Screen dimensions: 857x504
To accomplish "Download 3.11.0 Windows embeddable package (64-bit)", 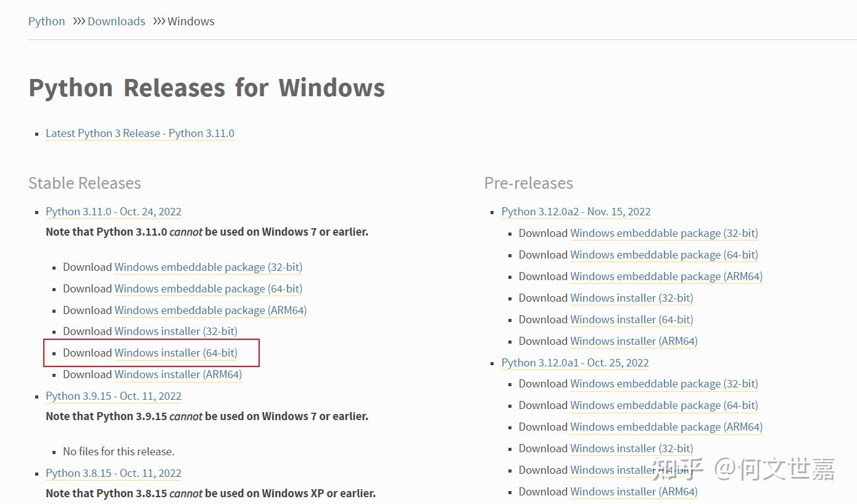I will [x=209, y=289].
